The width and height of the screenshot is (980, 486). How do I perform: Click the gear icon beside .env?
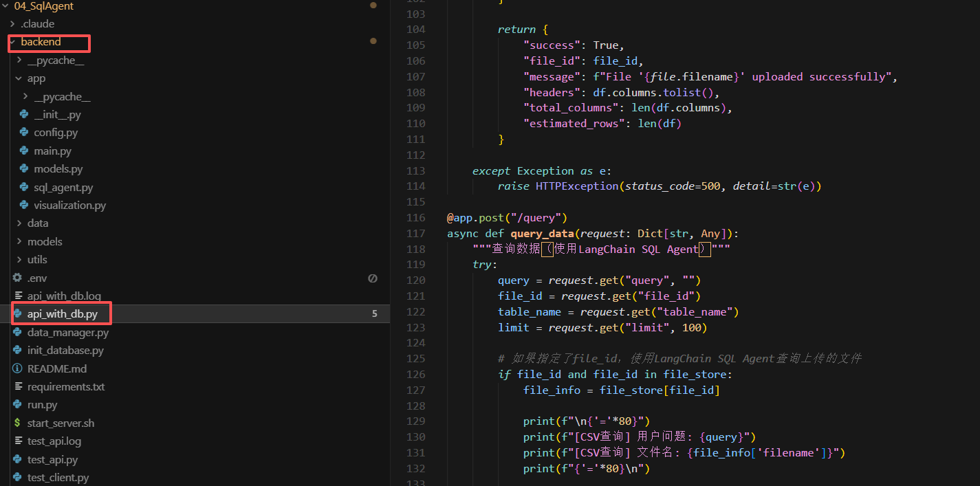[x=18, y=278]
